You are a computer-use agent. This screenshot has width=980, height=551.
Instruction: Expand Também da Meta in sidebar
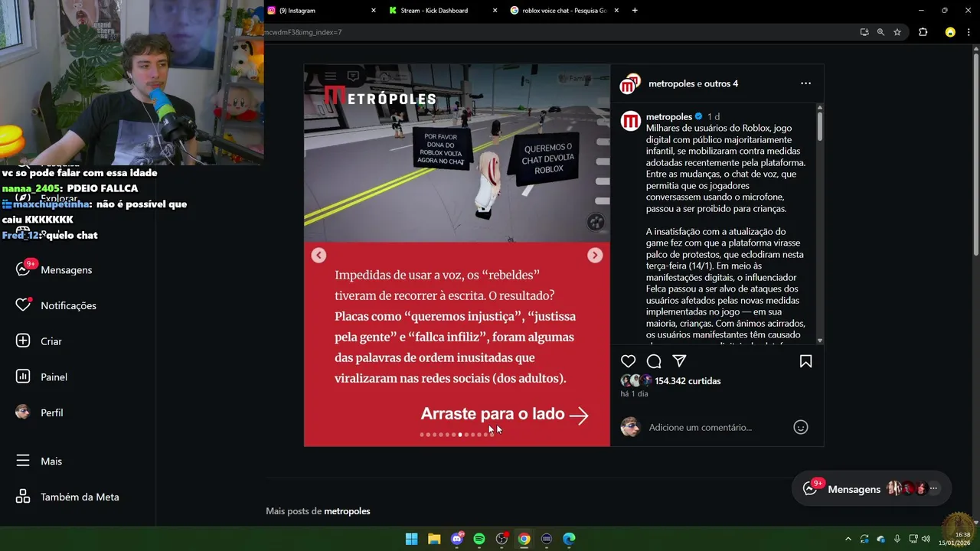67,497
